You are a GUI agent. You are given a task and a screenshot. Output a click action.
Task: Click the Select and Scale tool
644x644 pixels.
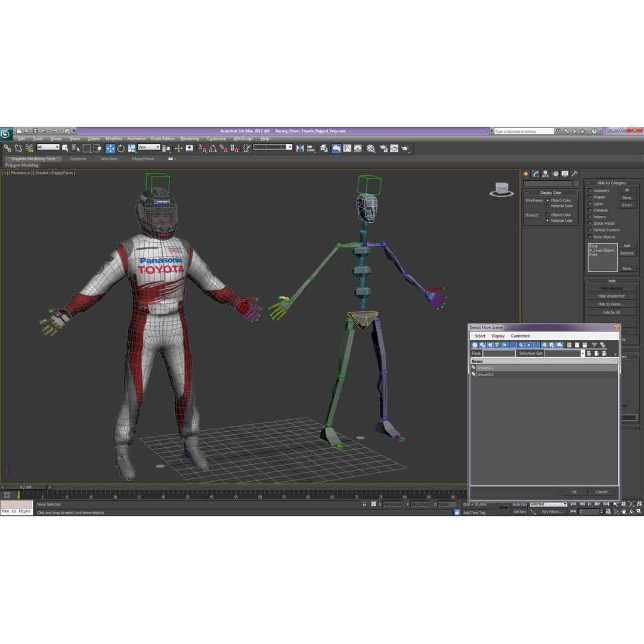pos(131,148)
